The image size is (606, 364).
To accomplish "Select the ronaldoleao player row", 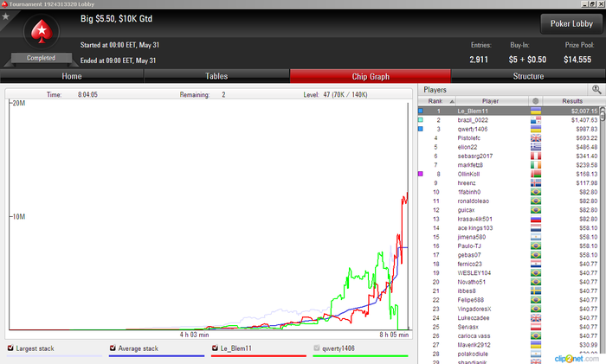I will point(509,201).
